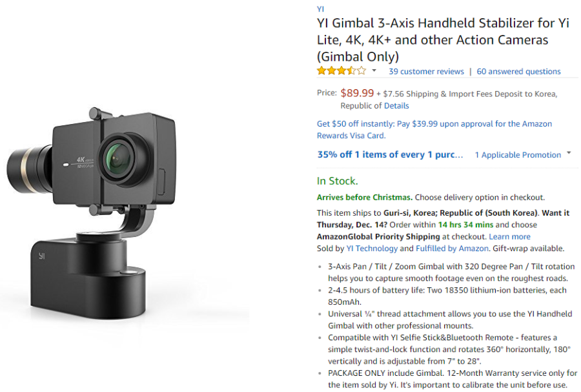Click the In Stock status text
Viewport: 581px width, 392px height.
coord(337,181)
